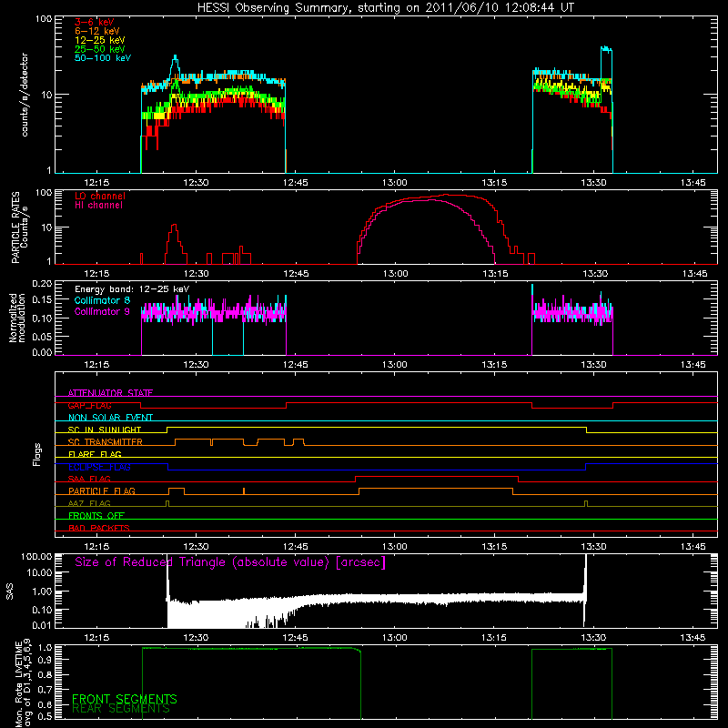Click the A4Z_FLAG label
The height and width of the screenshot is (728, 728).
89,504
